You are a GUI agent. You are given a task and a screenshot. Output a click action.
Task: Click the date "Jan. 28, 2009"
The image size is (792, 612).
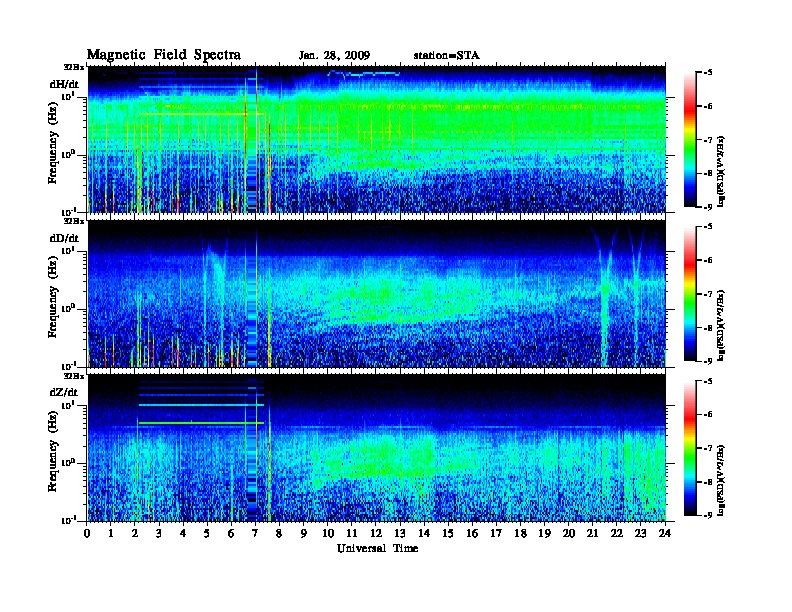[x=334, y=56]
